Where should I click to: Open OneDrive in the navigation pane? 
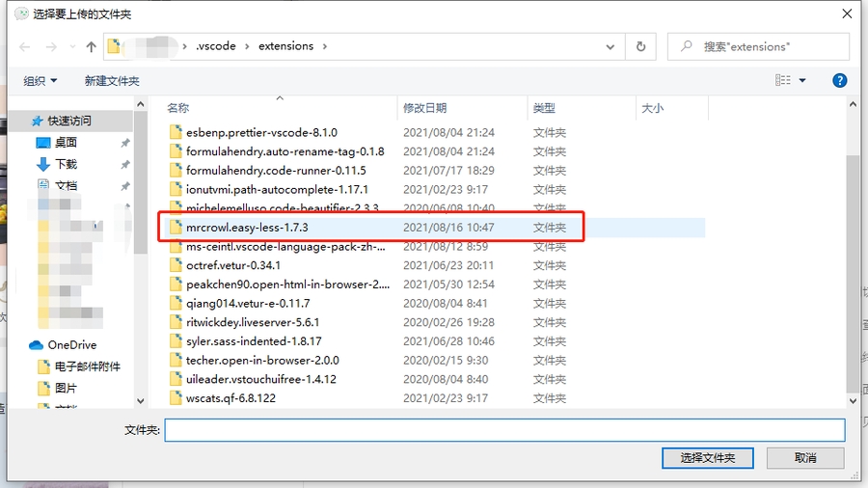pyautogui.click(x=71, y=344)
